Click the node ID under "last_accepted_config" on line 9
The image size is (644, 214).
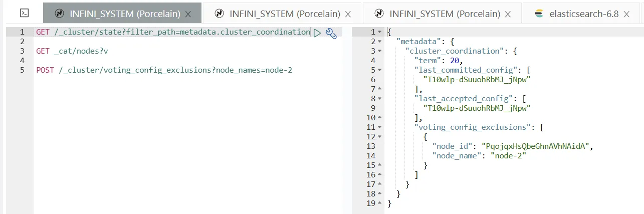476,108
